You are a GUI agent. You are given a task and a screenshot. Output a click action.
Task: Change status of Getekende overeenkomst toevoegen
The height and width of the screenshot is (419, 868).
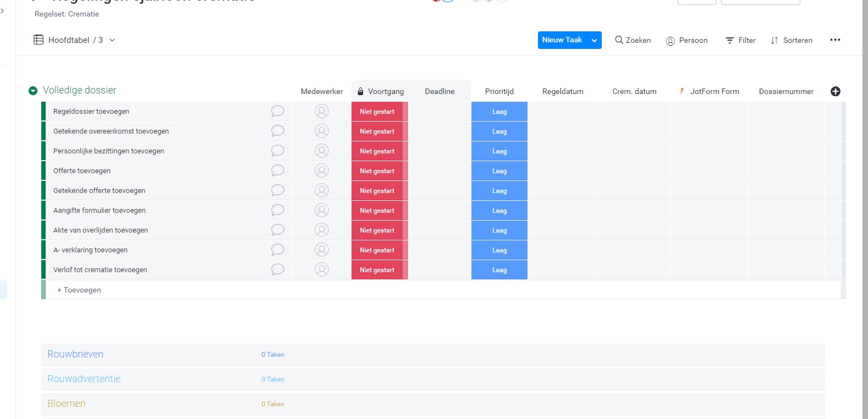pos(380,131)
